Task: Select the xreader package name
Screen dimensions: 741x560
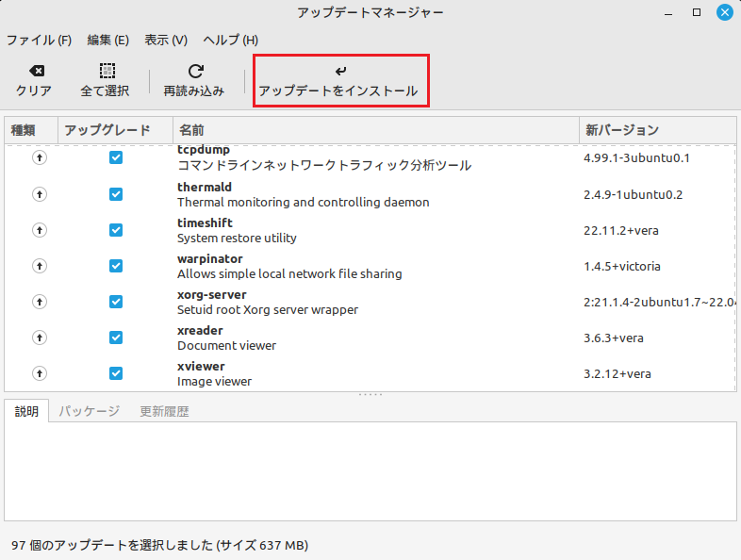Action: click(x=200, y=331)
